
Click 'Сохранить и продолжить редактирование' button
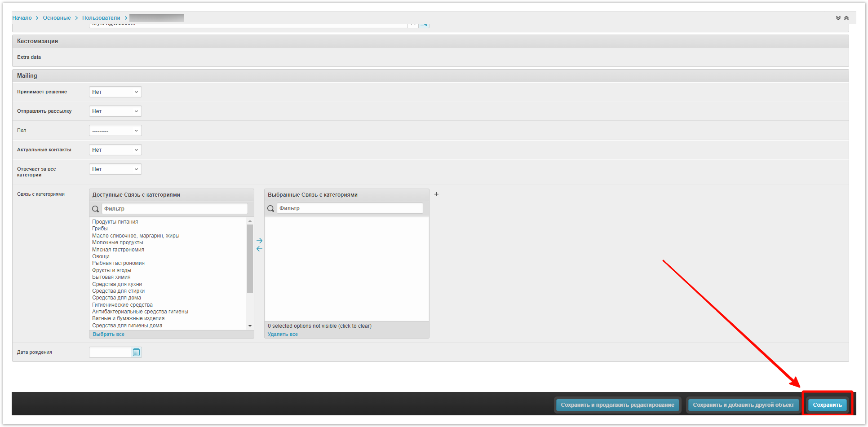tap(617, 405)
